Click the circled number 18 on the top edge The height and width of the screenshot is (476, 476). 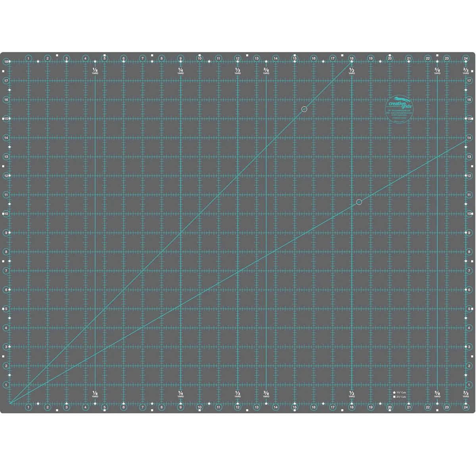coord(351,58)
